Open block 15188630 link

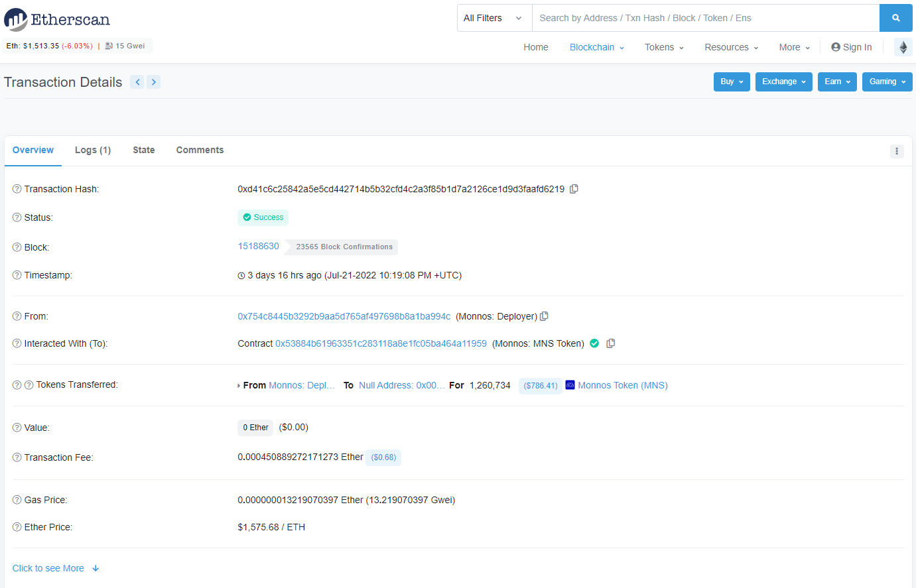click(259, 246)
